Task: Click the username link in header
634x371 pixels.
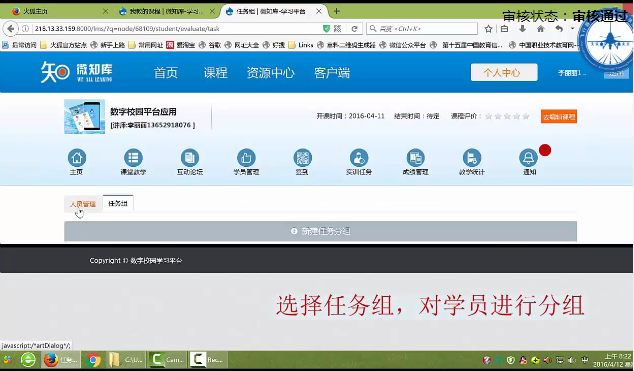Action: [x=572, y=73]
